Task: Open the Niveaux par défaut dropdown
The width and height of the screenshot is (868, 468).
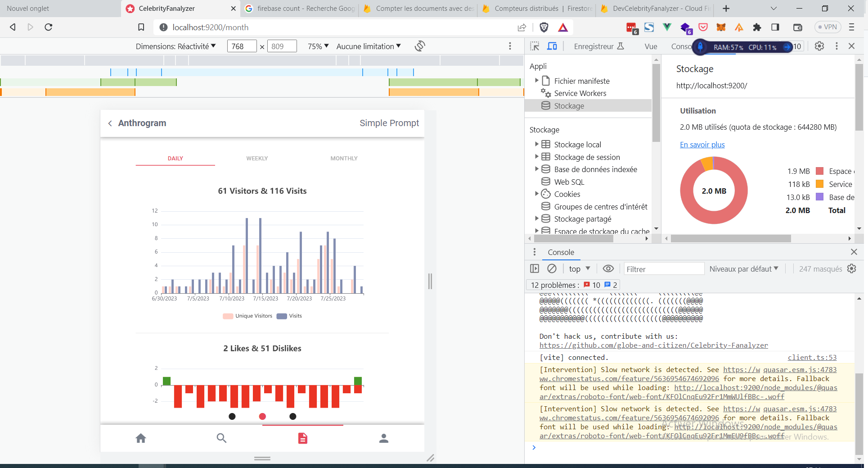Action: point(743,268)
